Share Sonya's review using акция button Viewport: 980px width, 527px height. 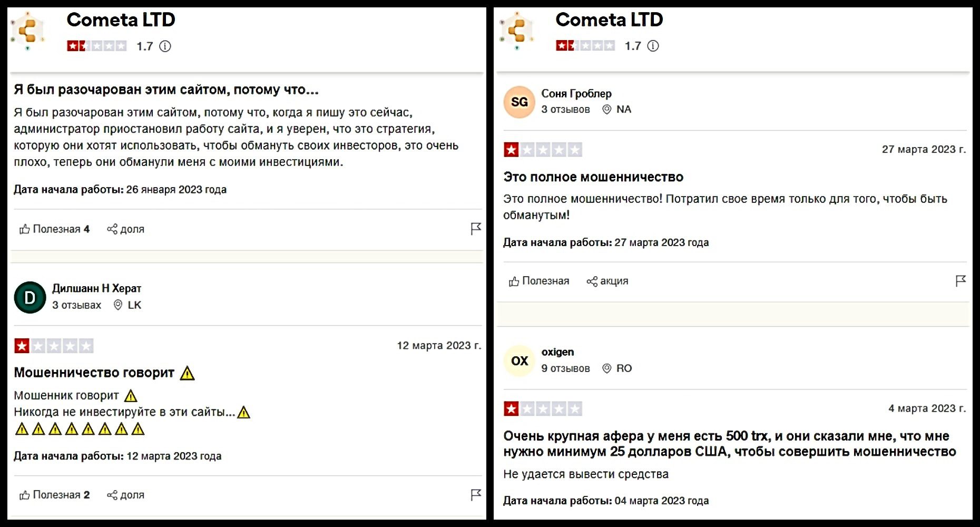(x=607, y=281)
